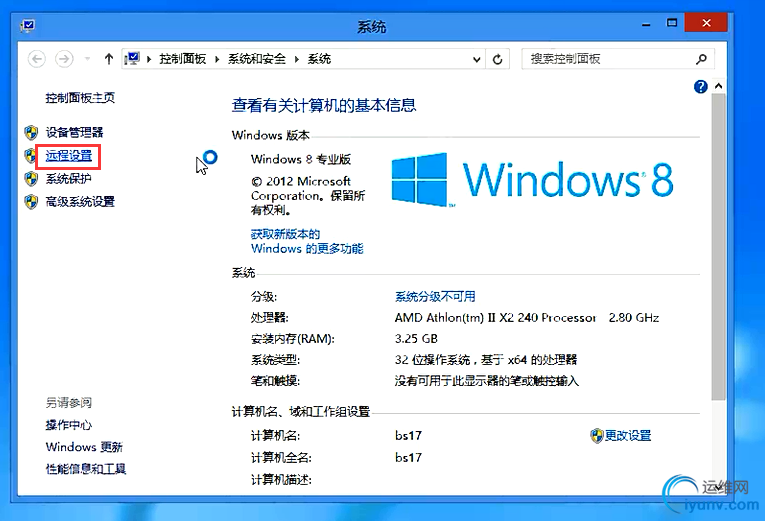
Task: Click shield icon next to 更改设置
Action: 597,436
